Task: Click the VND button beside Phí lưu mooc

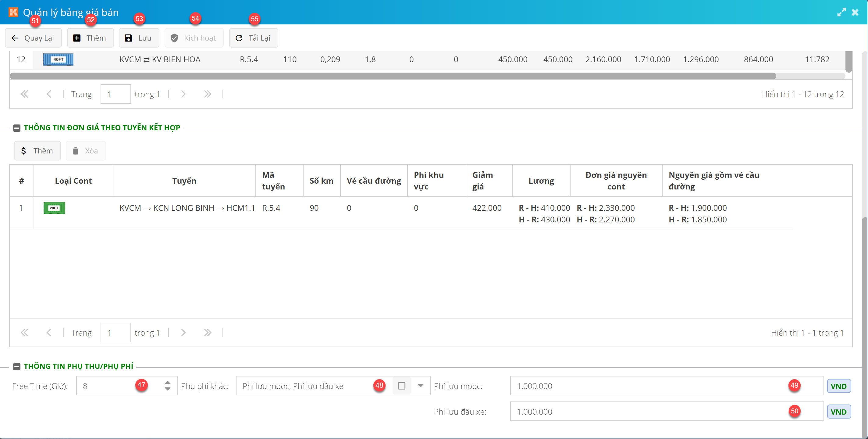Action: (838, 386)
